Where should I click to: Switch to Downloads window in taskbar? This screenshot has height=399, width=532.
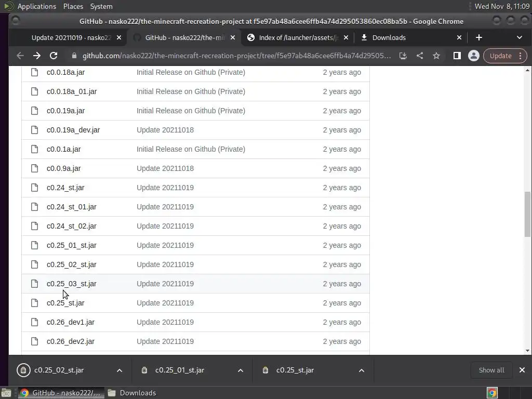point(132,393)
